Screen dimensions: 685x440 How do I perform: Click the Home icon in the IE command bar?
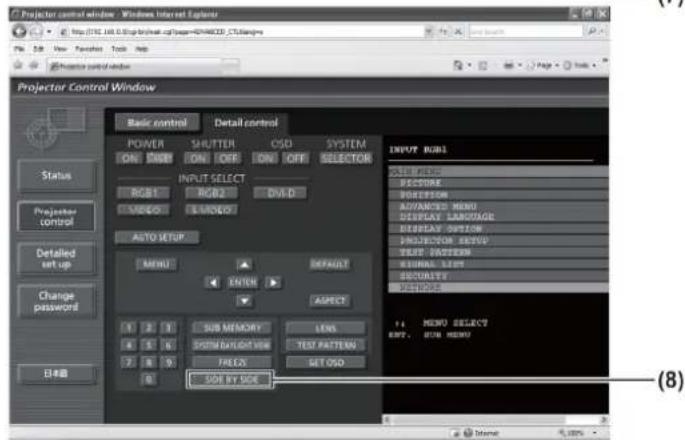[x=458, y=66]
